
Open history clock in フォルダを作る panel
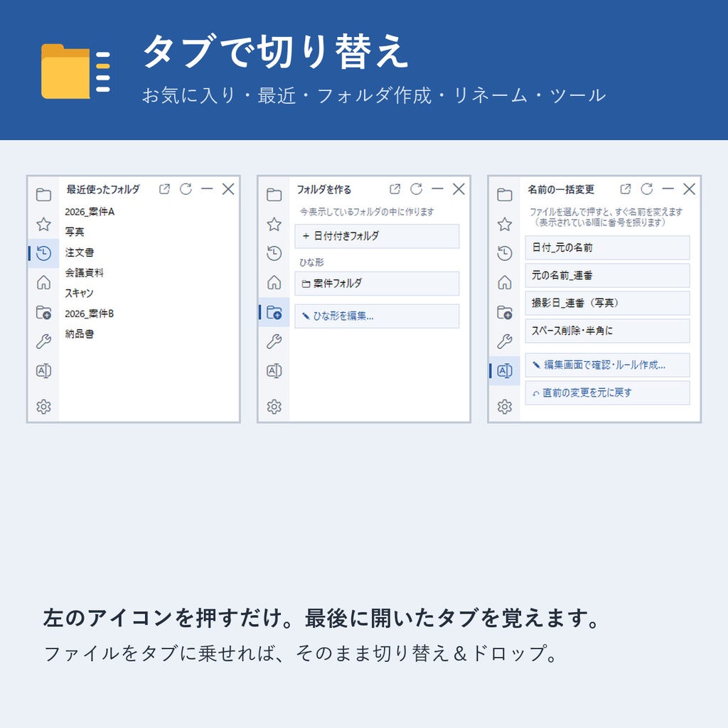click(274, 253)
